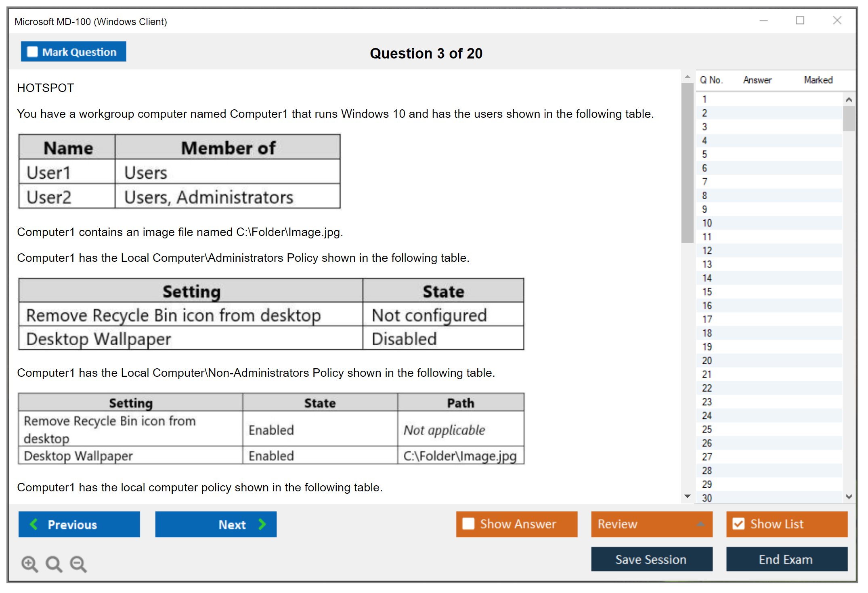Click the reset zoom magnifier icon

click(54, 564)
